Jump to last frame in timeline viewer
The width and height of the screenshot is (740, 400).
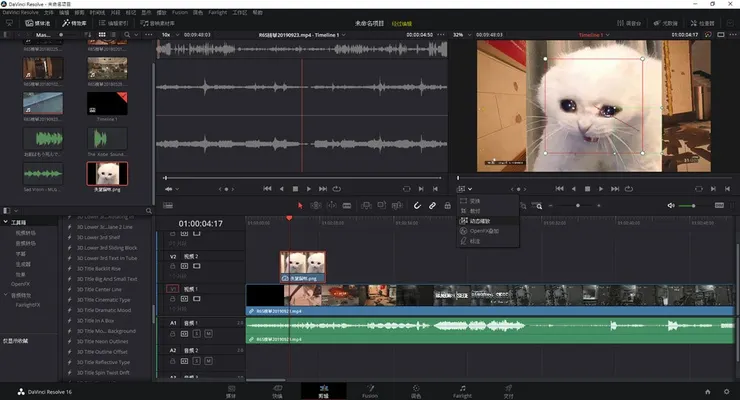click(x=615, y=189)
